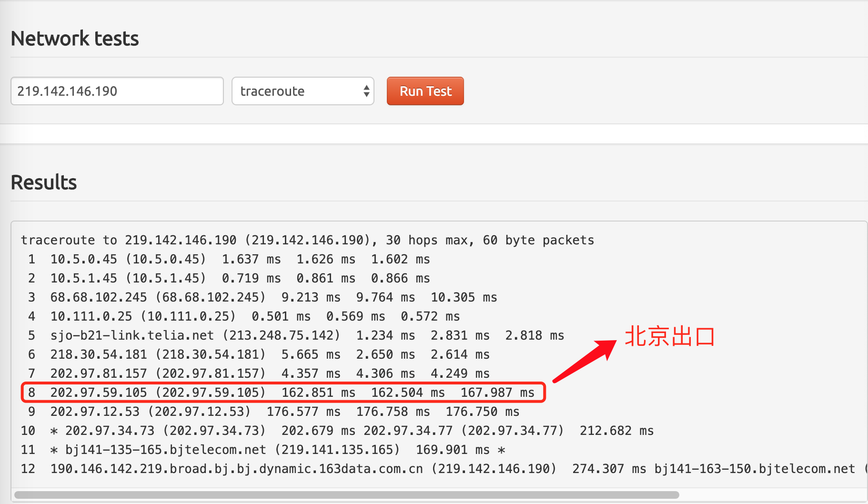Open the traceroute test type dropdown
The image size is (868, 504).
pos(303,91)
